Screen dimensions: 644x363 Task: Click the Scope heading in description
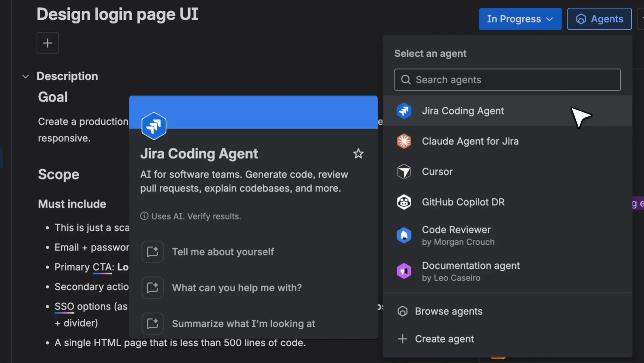59,174
